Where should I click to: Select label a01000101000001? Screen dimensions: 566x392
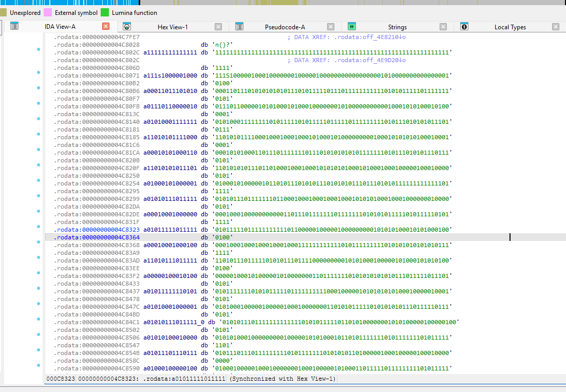(171, 183)
